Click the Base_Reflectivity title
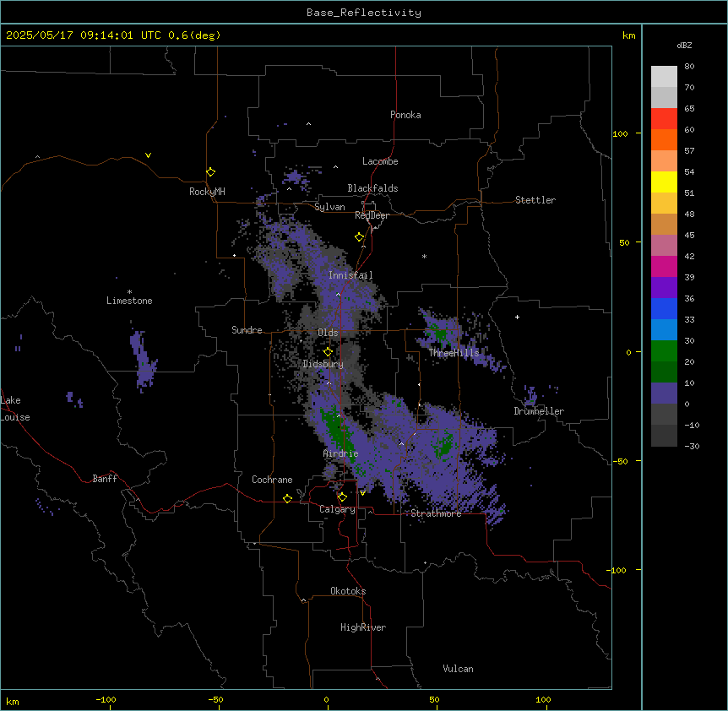 [x=364, y=13]
